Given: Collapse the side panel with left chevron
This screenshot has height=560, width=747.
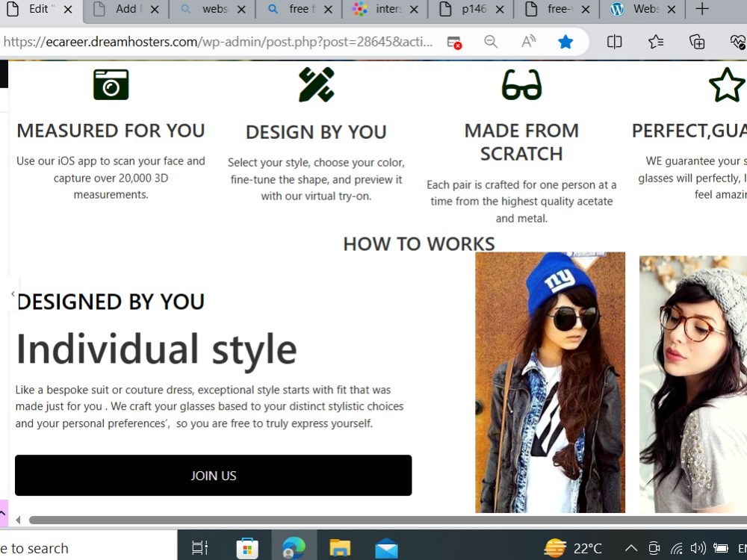Looking at the screenshot, I should [13, 293].
